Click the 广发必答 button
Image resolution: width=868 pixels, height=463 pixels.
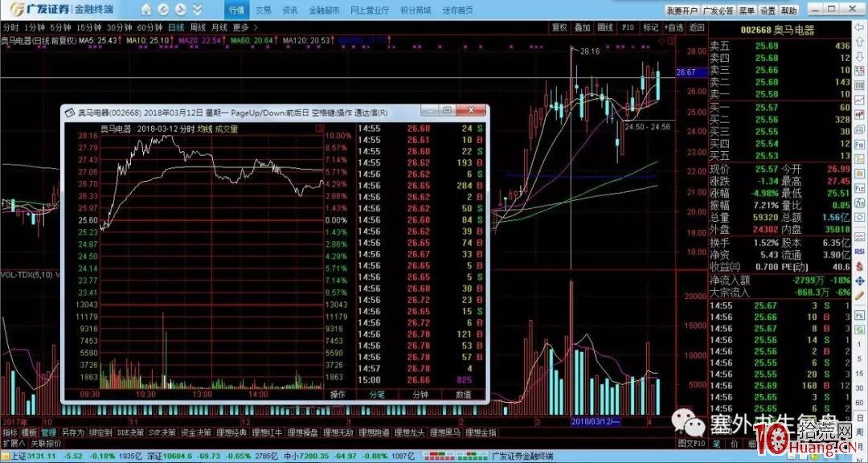718,10
